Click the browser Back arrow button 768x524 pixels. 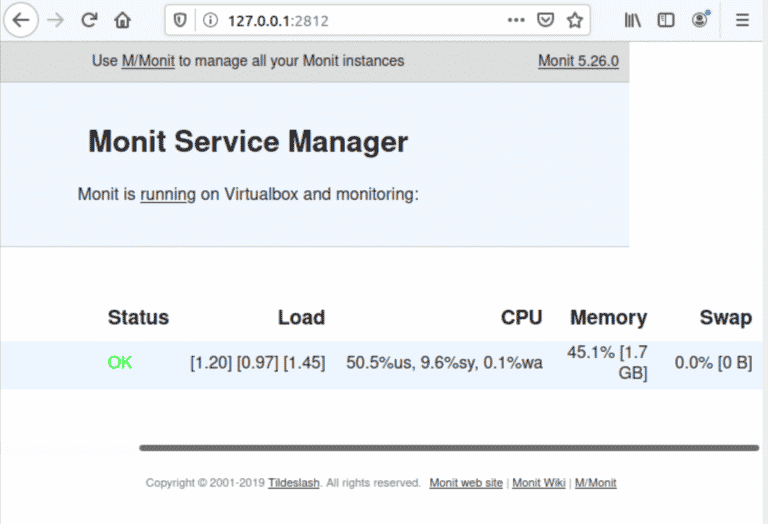pyautogui.click(x=21, y=20)
